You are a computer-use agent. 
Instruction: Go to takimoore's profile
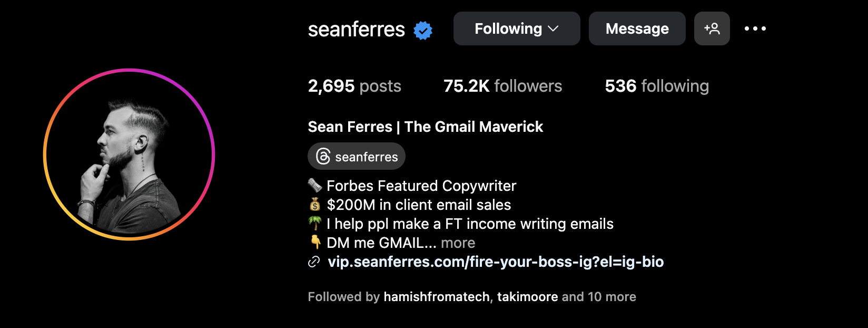pos(527,297)
